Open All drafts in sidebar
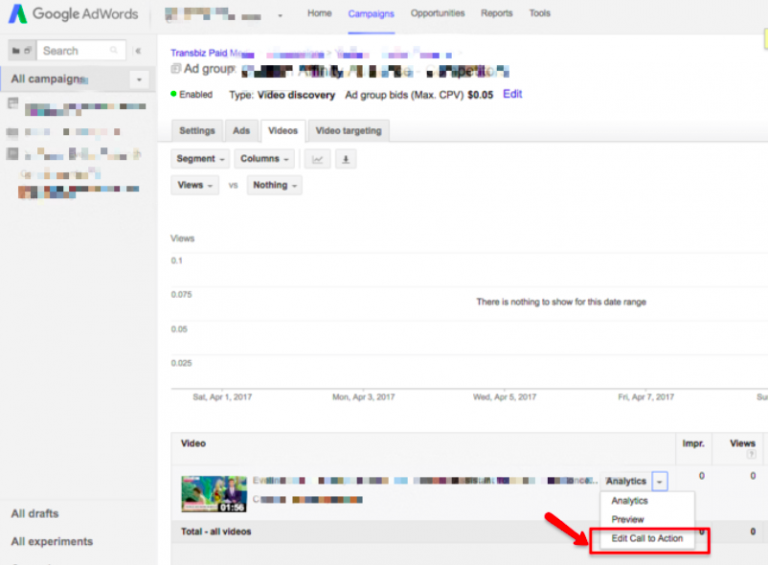768x565 pixels. [x=35, y=514]
